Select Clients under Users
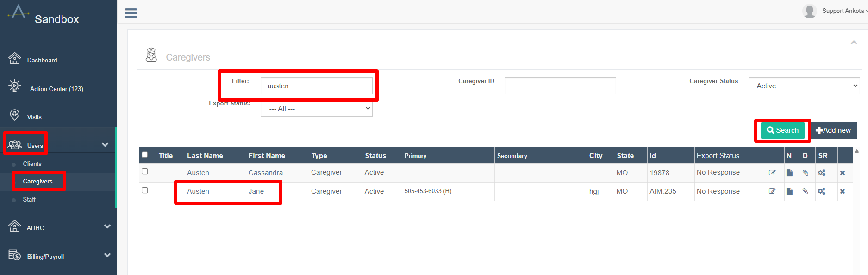Image resolution: width=868 pixels, height=275 pixels. [32, 164]
